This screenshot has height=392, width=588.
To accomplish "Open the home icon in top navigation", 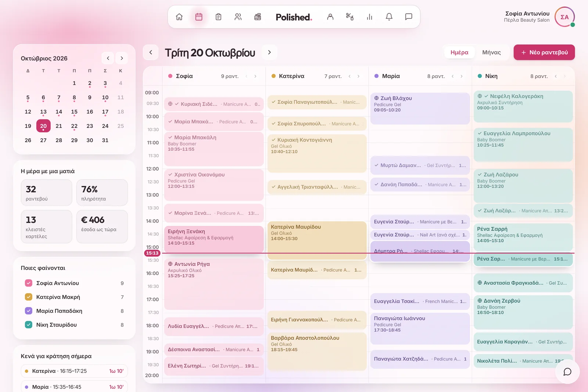I will [x=179, y=17].
